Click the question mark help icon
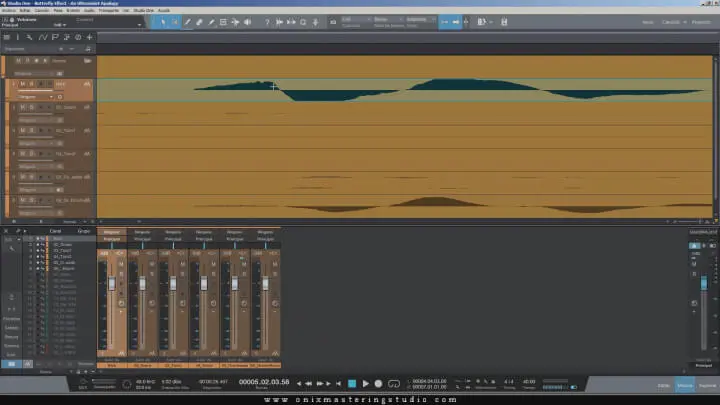 tap(267, 22)
